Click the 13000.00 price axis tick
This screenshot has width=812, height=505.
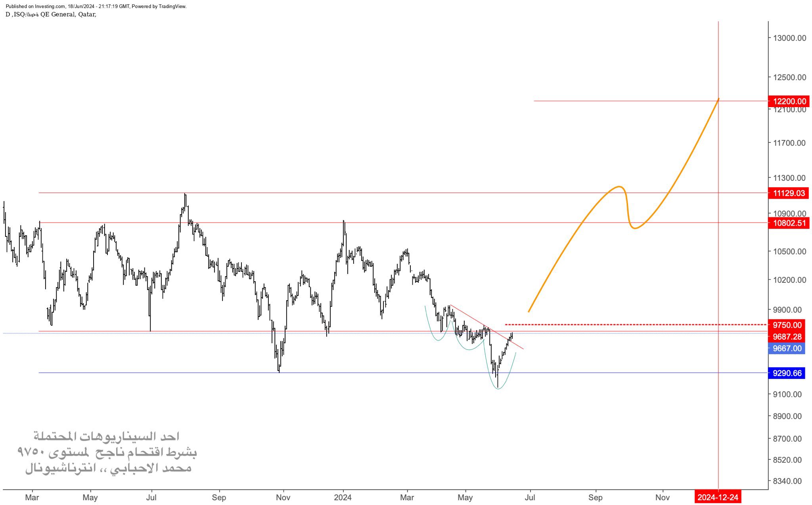(x=789, y=38)
